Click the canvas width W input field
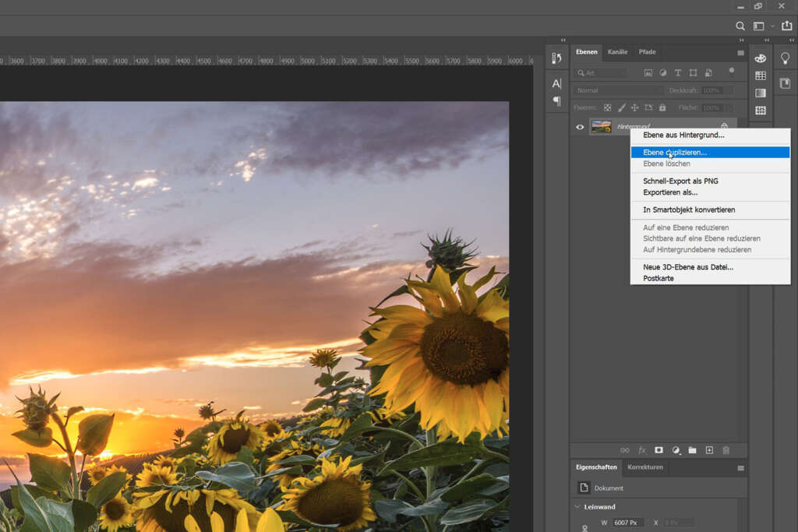798x532 pixels. pyautogui.click(x=628, y=523)
